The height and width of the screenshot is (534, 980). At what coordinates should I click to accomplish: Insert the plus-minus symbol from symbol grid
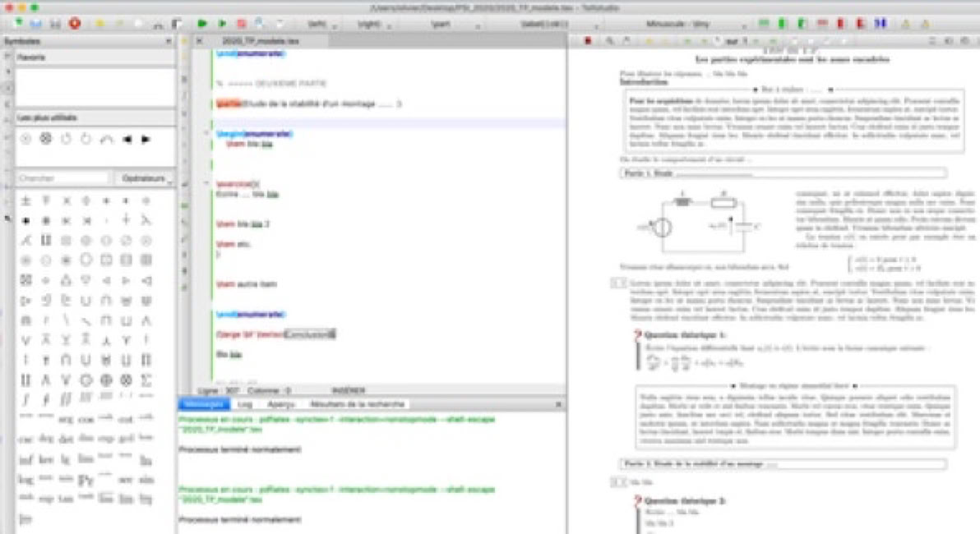pos(25,200)
